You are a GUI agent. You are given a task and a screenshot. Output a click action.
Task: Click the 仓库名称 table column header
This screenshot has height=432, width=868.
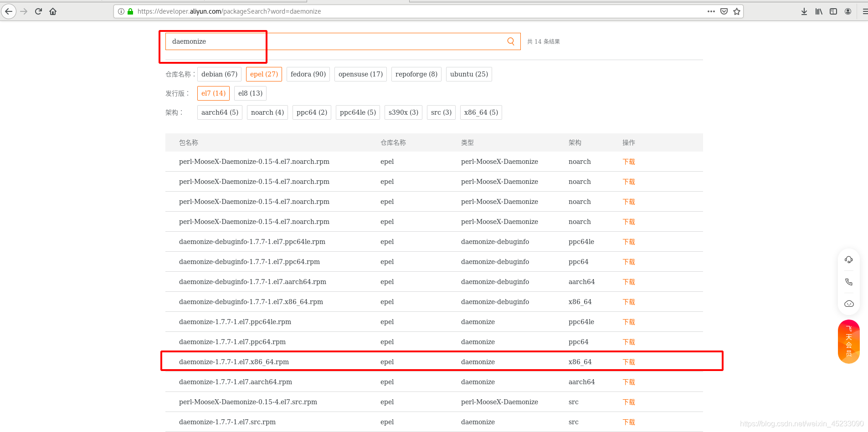point(393,142)
